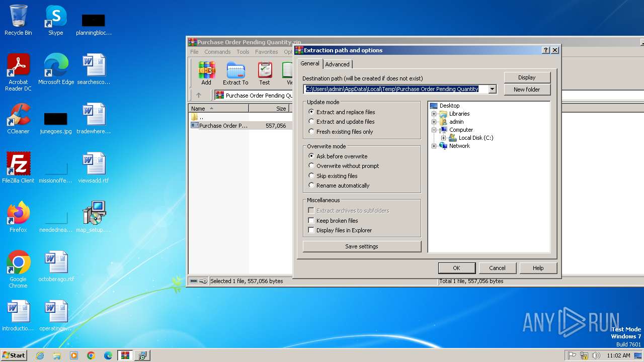Open the Favorites menu in WinRAR
644x362 pixels.
267,52
